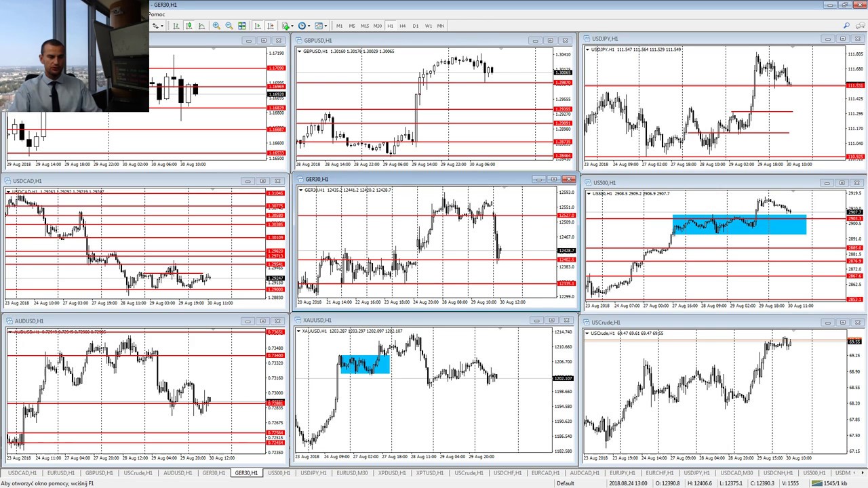The height and width of the screenshot is (488, 868).
Task: Click the periods clock icon
Action: (302, 26)
